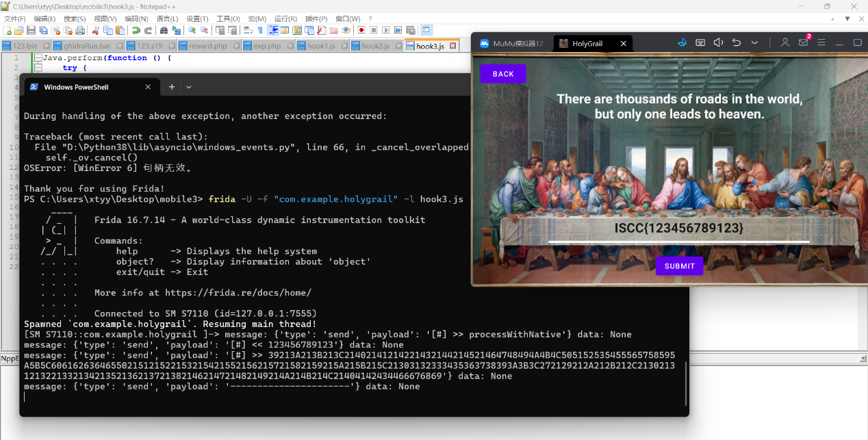This screenshot has height=440, width=868.
Task: Click BACK button in HolyGrail app
Action: pyautogui.click(x=503, y=74)
